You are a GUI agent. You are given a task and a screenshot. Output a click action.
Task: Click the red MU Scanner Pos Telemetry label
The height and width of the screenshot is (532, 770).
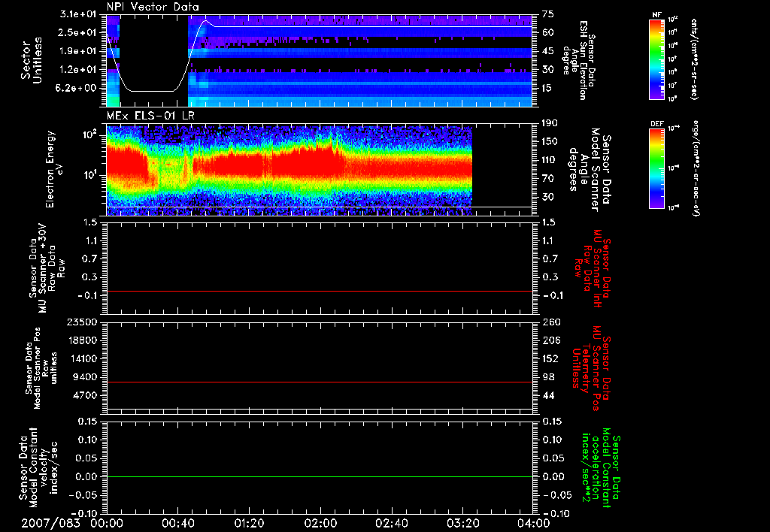pos(592,368)
